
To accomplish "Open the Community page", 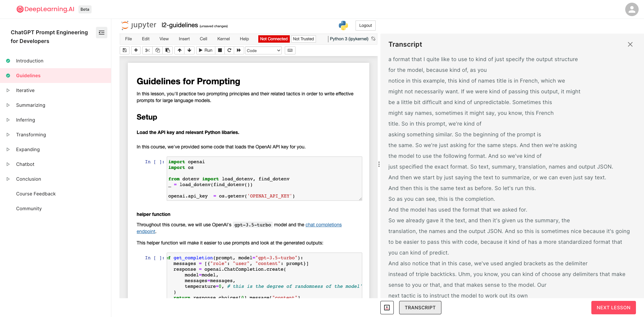I will 29,209.
